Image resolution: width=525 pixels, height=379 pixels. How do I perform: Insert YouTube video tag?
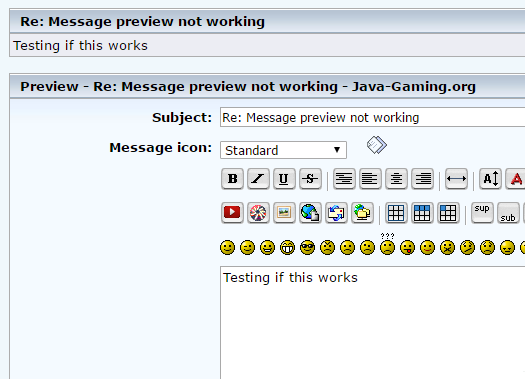click(232, 213)
